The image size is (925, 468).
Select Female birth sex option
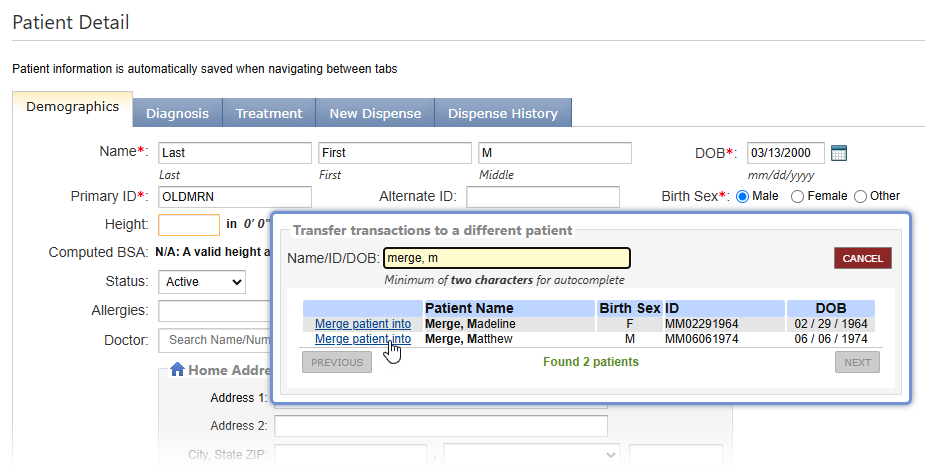797,196
